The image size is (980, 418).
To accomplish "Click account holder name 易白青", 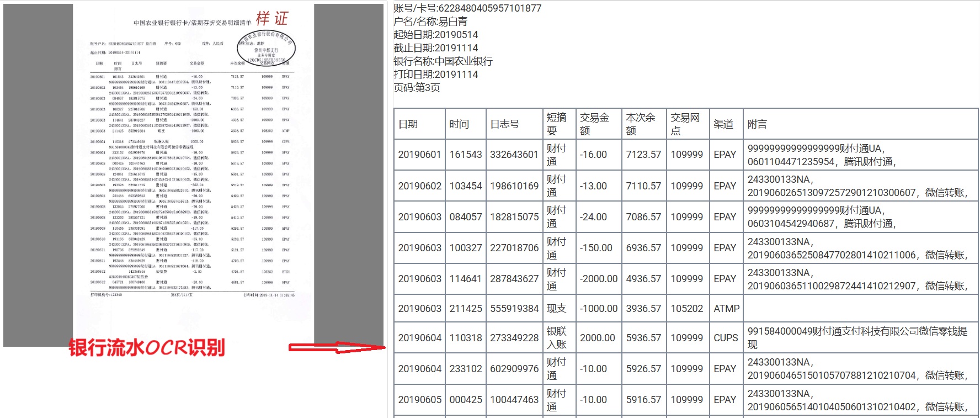I will (453, 22).
